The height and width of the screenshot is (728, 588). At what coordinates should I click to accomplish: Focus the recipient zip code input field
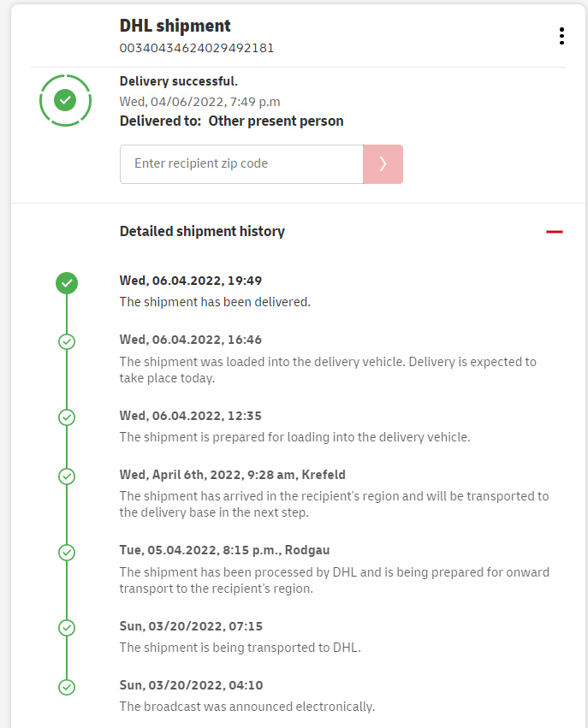[241, 164]
